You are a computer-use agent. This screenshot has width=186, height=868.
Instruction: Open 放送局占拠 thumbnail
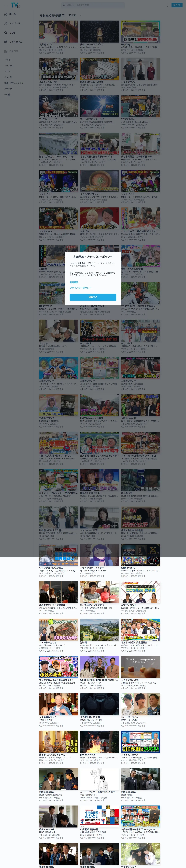pyautogui.click(x=141, y=480)
